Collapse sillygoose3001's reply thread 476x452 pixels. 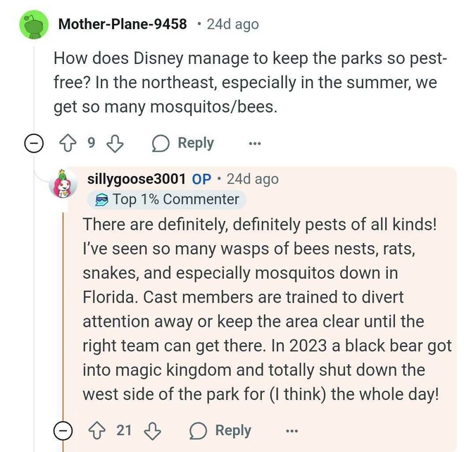coord(64,430)
